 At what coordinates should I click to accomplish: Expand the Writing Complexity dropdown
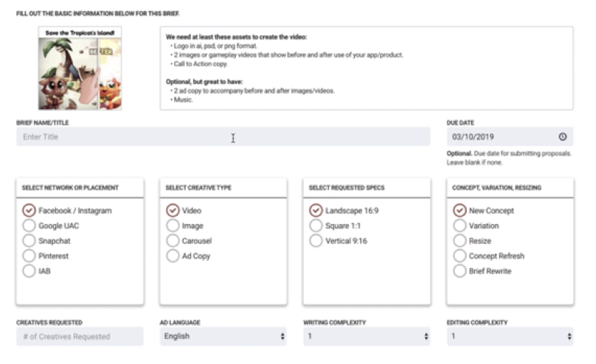[367, 337]
